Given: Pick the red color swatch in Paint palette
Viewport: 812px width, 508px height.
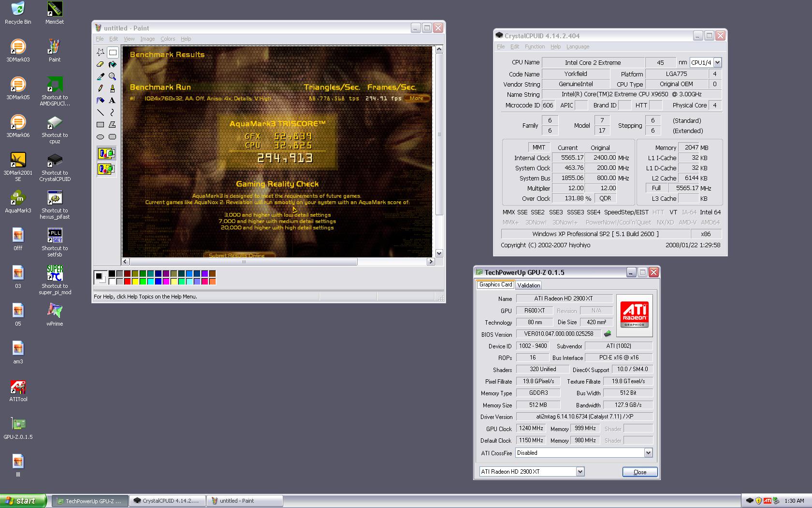Looking at the screenshot, I should coord(127,281).
